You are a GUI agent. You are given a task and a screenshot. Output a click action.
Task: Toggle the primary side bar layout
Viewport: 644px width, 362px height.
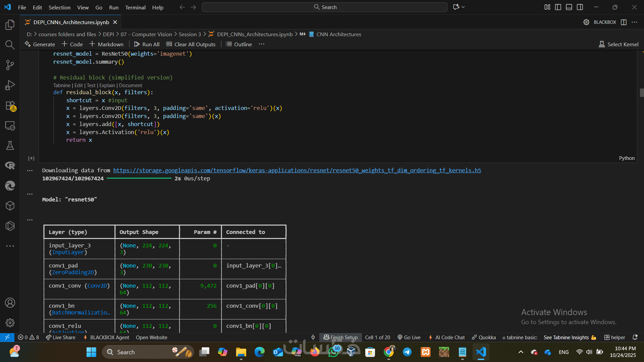click(x=558, y=7)
